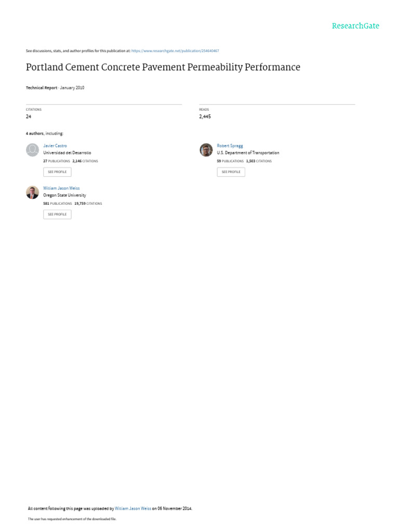Open the Javier Castro author name link
Viewport: 399px width, 532px height.
[x=55, y=146]
